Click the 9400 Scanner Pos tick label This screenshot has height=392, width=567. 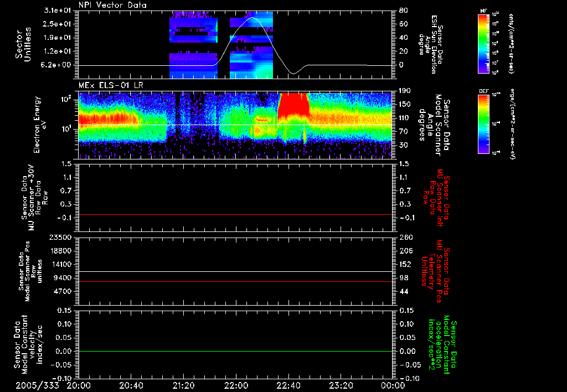(63, 278)
